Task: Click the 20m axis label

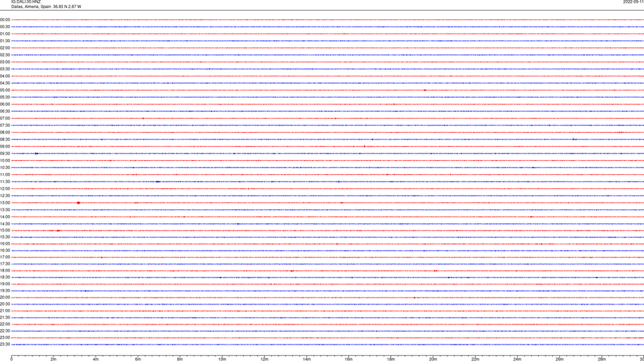Action: (433, 359)
